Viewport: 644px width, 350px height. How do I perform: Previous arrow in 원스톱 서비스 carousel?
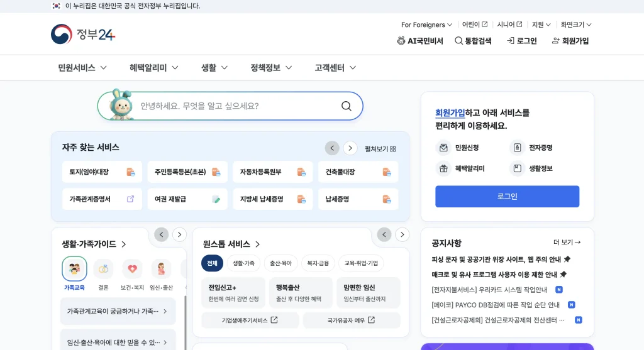384,235
